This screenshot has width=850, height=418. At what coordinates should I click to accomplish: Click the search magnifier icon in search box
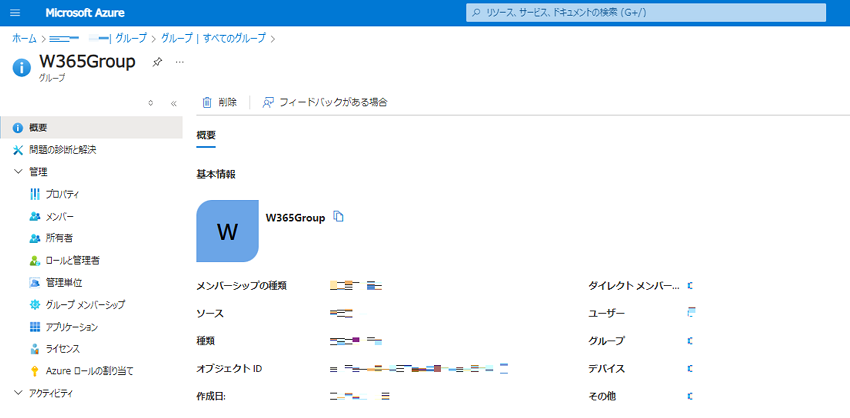[x=476, y=12]
